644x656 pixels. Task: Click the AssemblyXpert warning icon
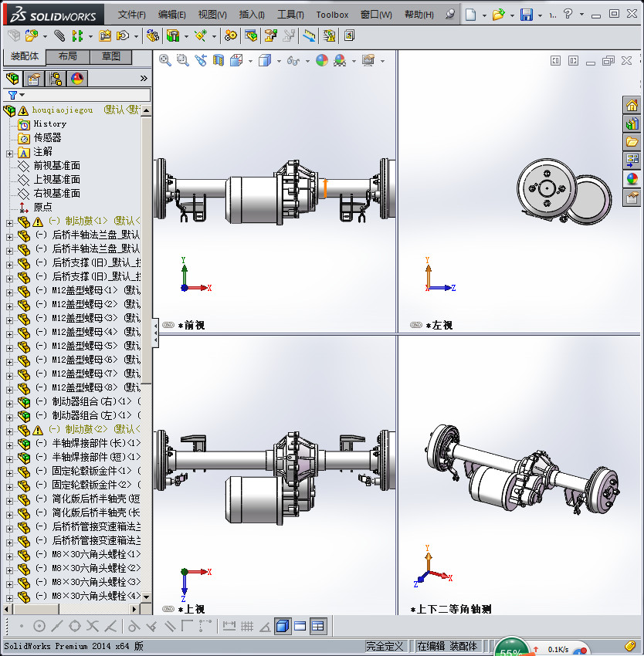pyautogui.click(x=329, y=36)
